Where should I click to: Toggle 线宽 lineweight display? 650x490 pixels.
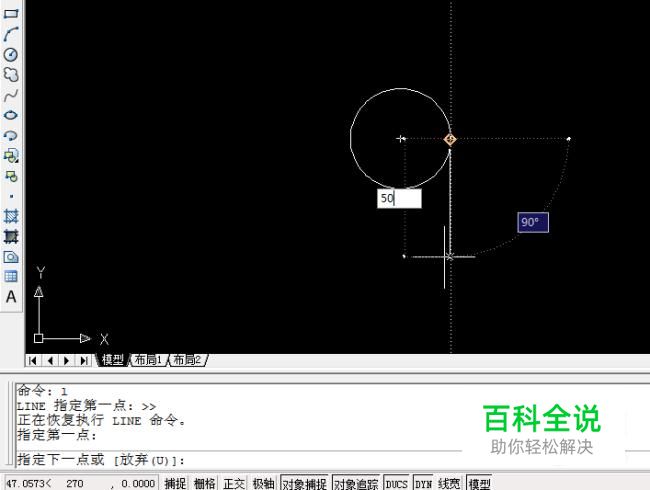tap(449, 483)
